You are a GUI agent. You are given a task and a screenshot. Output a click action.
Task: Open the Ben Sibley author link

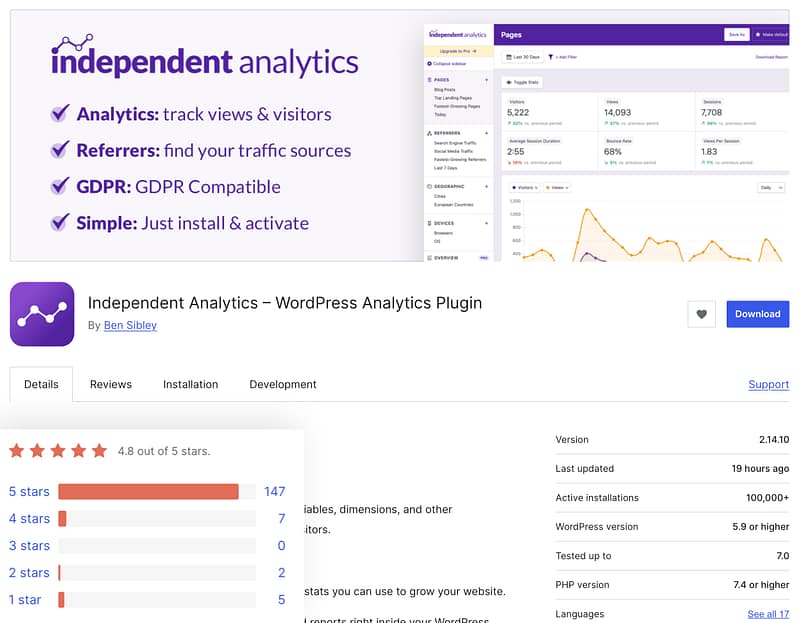pyautogui.click(x=130, y=326)
